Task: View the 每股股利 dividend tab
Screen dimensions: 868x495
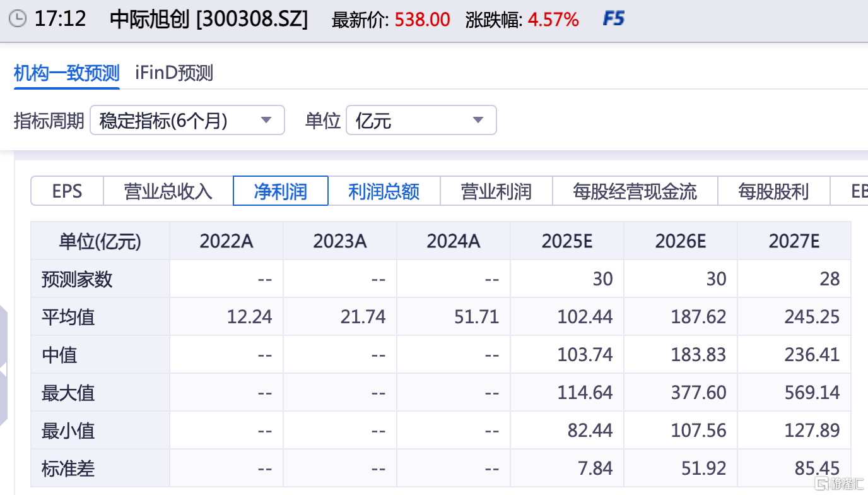Action: pos(774,191)
